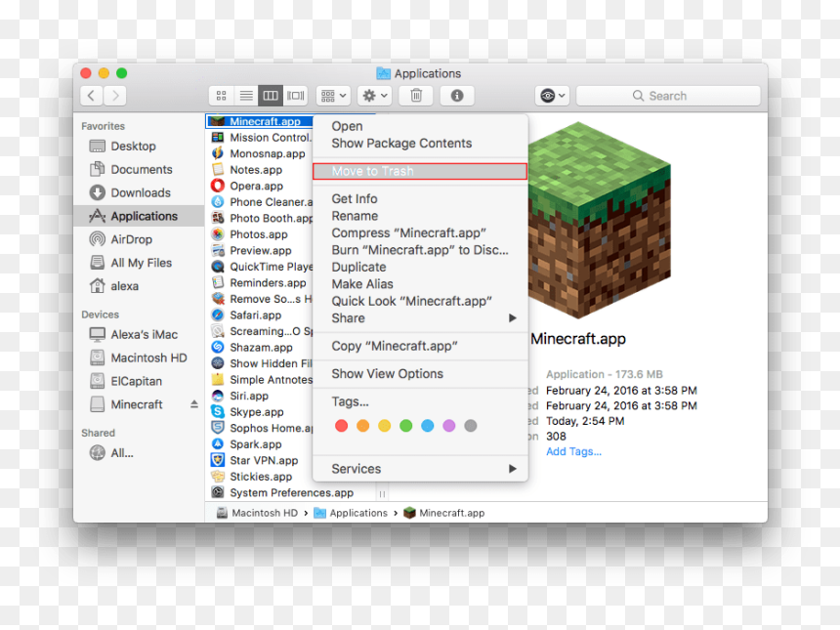Select Applications in the sidebar
Screen dimensions: 840x630
(139, 216)
